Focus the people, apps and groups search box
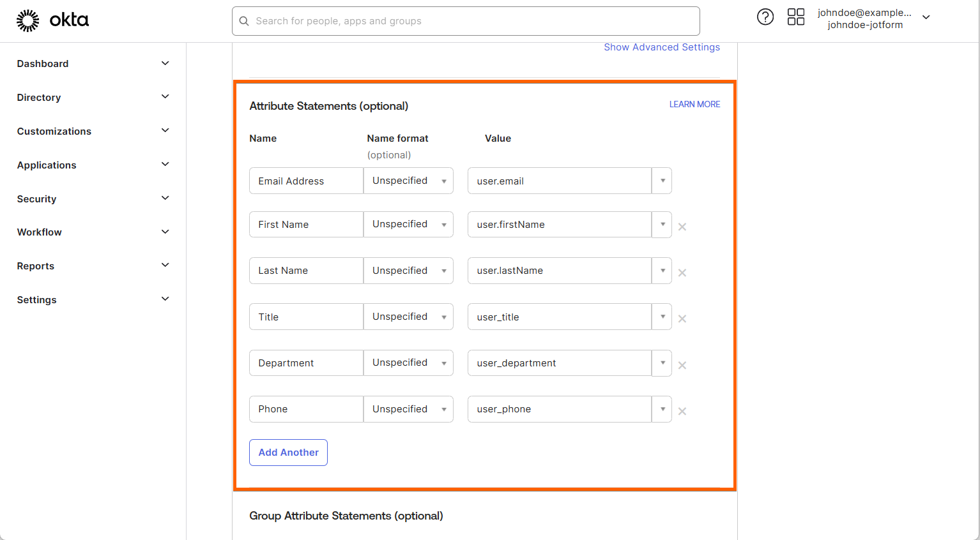This screenshot has height=540, width=980. (466, 21)
